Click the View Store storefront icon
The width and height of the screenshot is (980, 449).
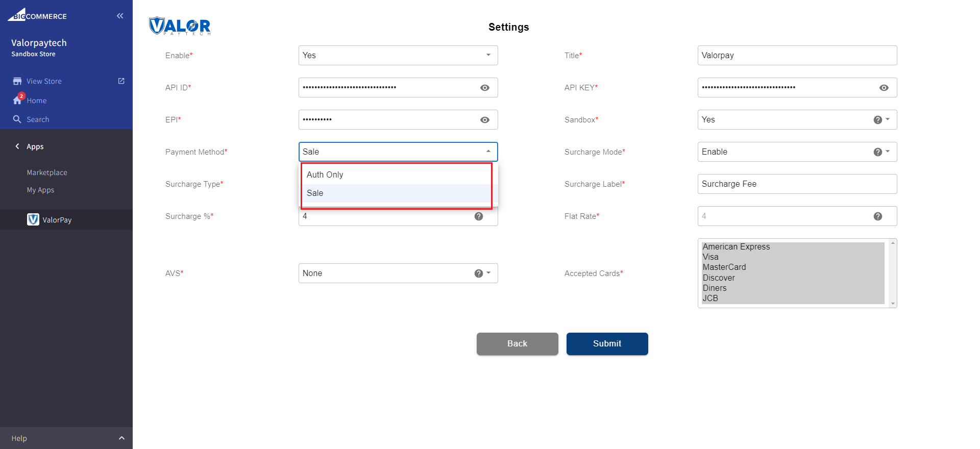coord(17,81)
